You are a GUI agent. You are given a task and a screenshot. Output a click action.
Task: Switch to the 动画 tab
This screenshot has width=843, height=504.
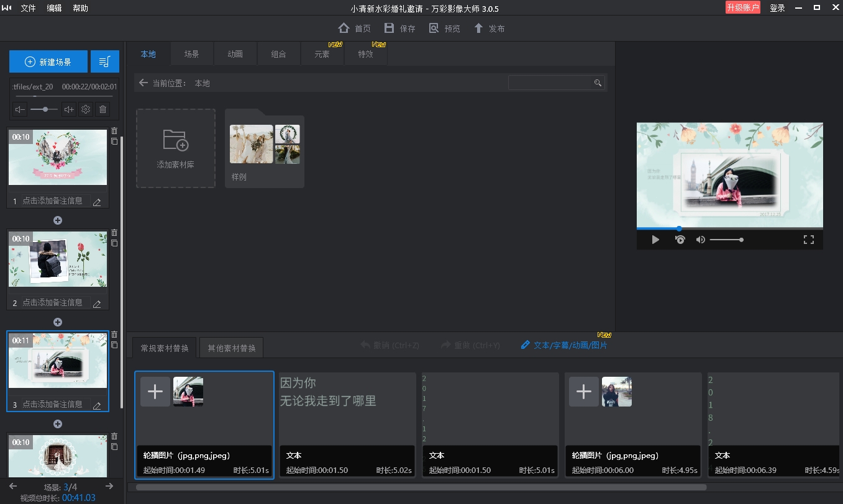(235, 54)
